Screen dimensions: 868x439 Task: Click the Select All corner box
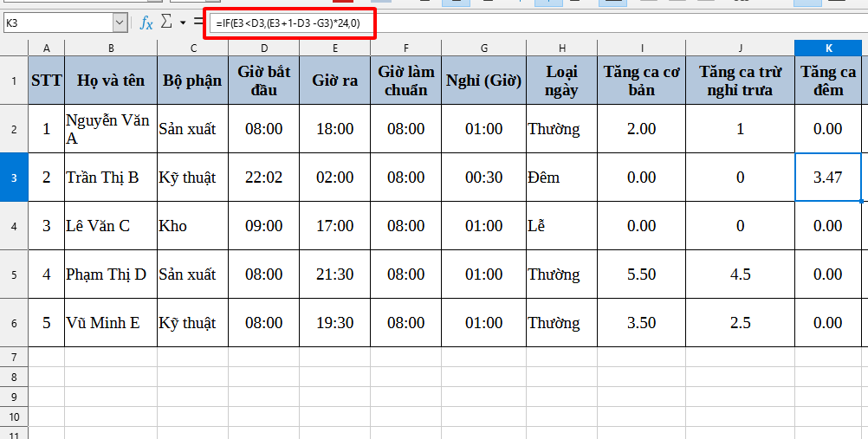coord(14,48)
